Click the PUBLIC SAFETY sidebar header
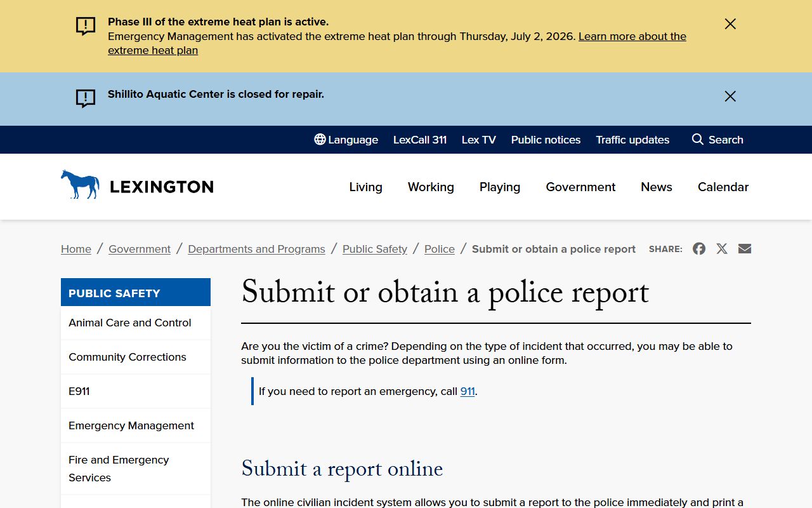 (136, 293)
